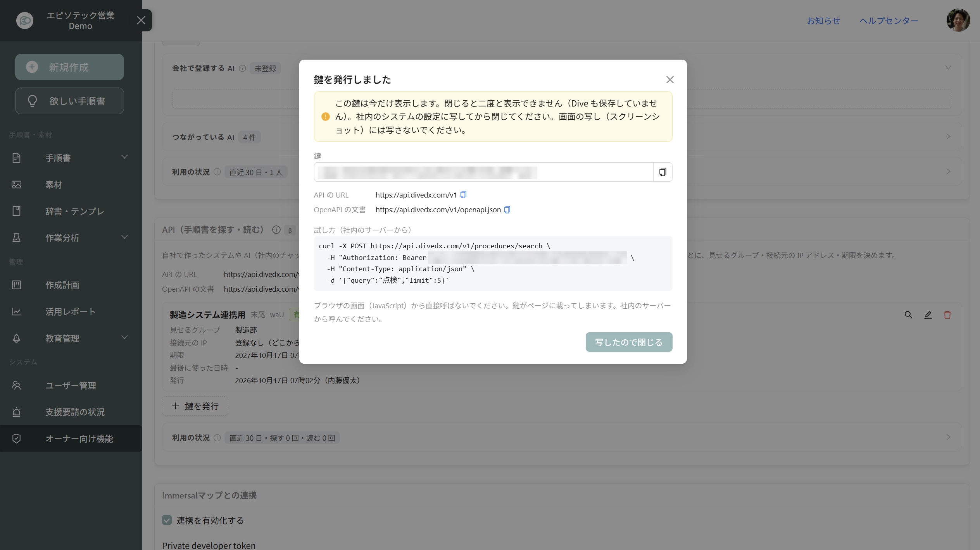Collapse the 会社で登録する AI section chevron
The height and width of the screenshot is (550, 980).
click(948, 68)
